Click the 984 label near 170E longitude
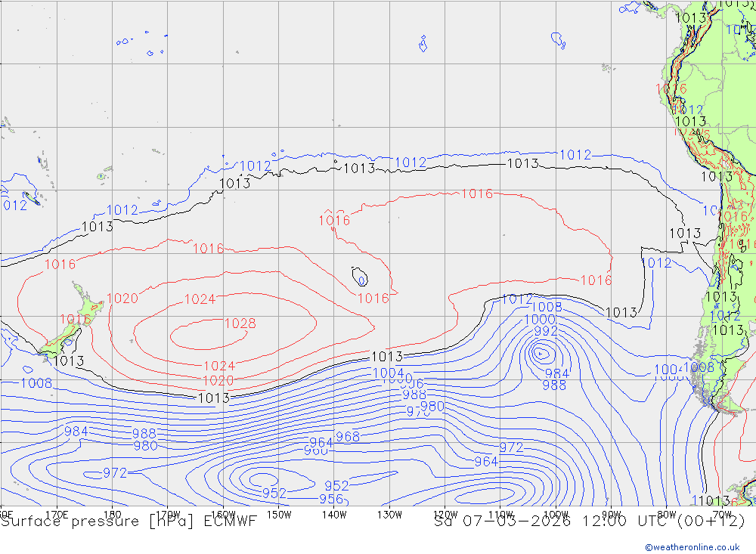Screen dimensions: 756x554 76,431
